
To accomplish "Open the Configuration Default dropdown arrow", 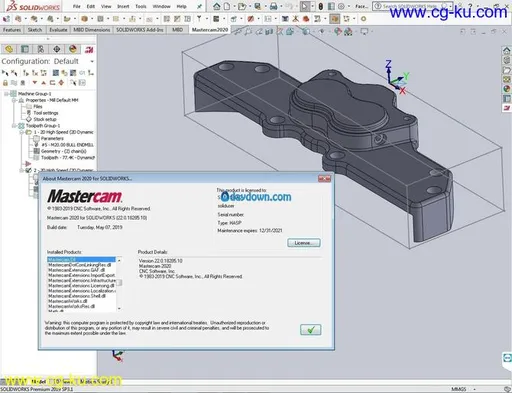I will coord(92,62).
